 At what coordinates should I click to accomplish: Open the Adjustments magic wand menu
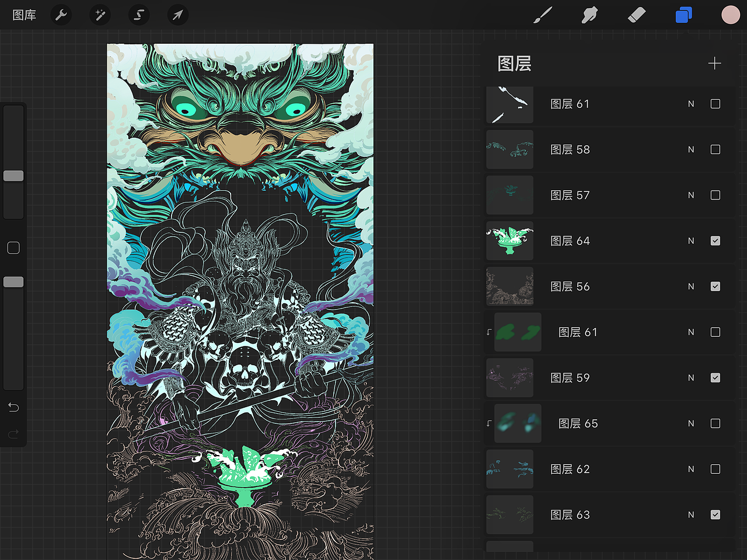point(100,15)
